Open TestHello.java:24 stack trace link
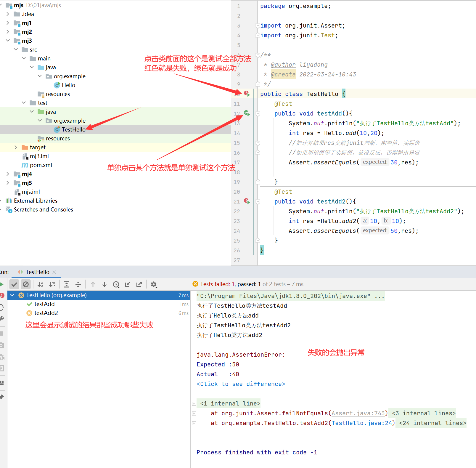This screenshot has width=476, height=468. (361, 423)
